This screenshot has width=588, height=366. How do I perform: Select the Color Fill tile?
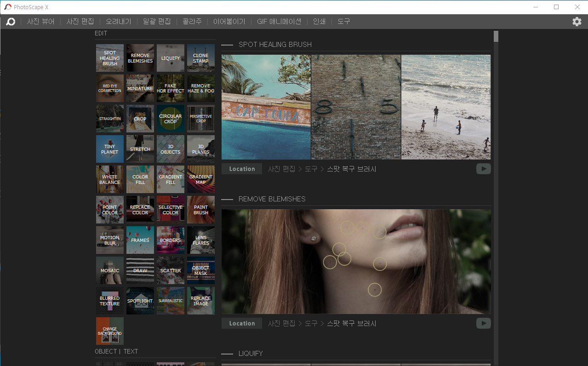(x=140, y=179)
